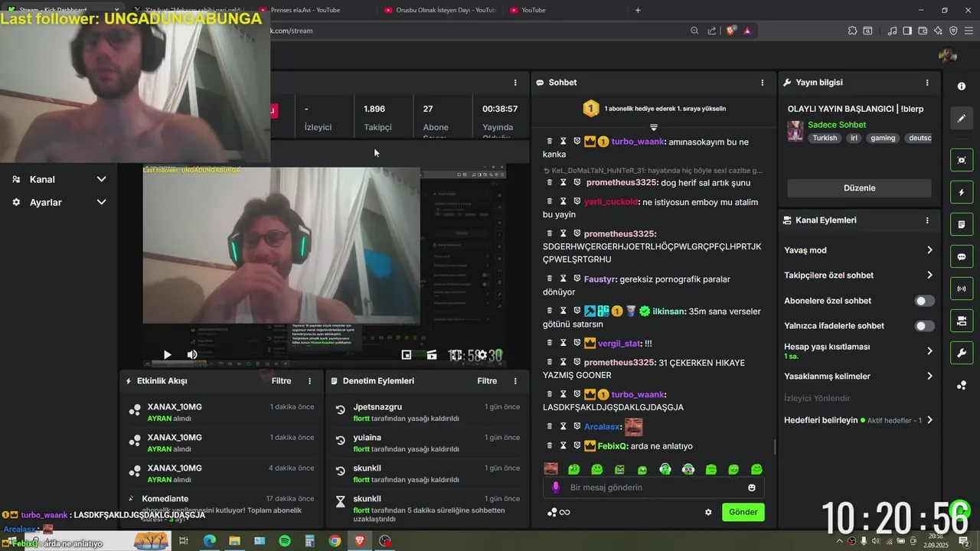The height and width of the screenshot is (551, 980).
Task: Click the Turkish tag
Action: (825, 139)
